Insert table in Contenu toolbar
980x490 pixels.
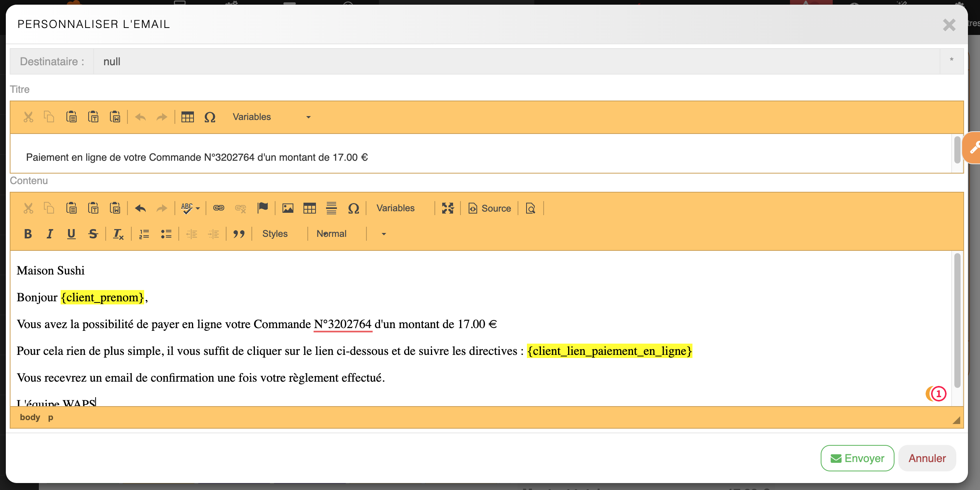click(310, 209)
